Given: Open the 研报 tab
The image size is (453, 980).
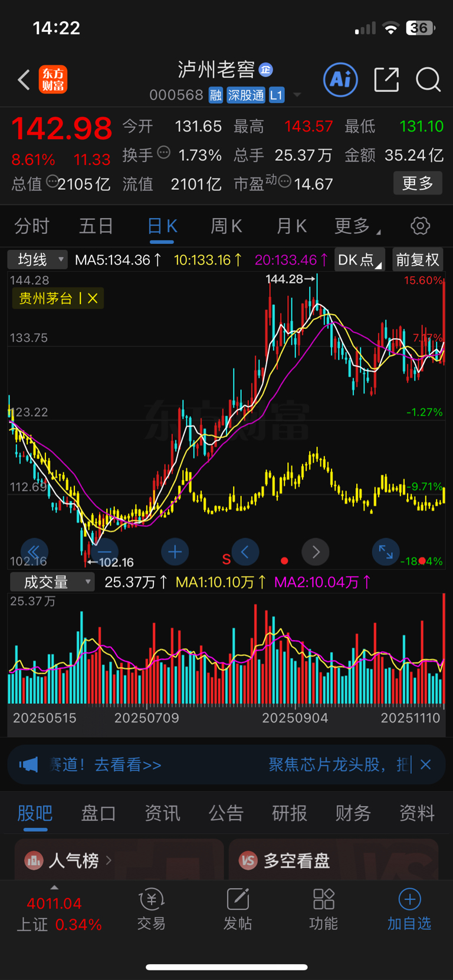Looking at the screenshot, I should click(290, 813).
